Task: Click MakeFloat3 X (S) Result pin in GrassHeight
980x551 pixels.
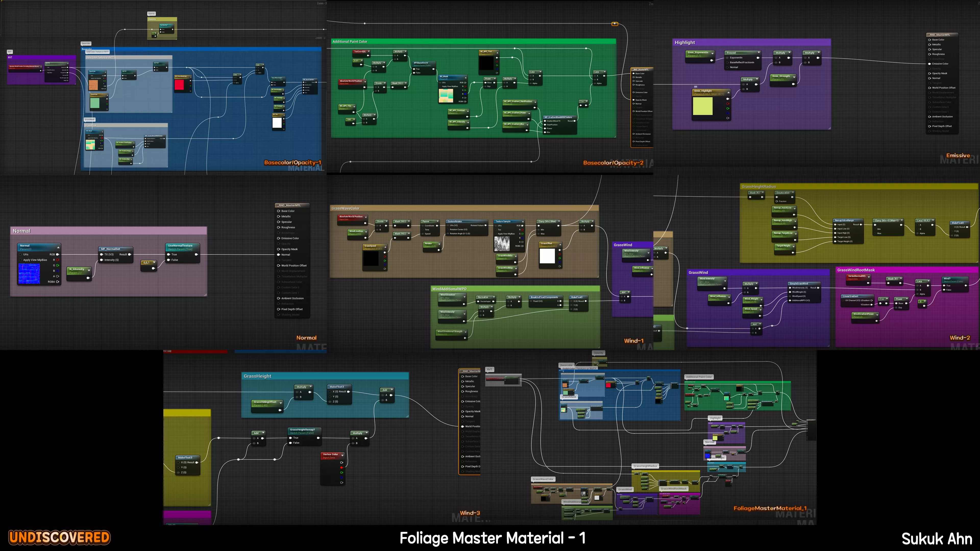Action: point(348,391)
